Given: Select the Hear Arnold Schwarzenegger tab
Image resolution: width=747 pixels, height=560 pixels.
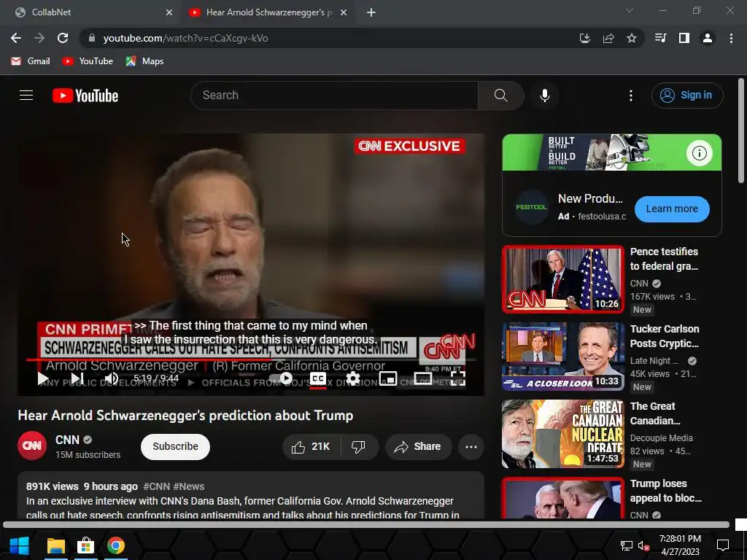Looking at the screenshot, I should click(x=268, y=12).
